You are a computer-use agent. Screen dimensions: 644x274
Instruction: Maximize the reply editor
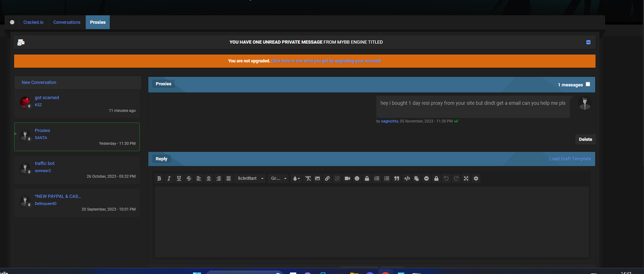(x=466, y=178)
